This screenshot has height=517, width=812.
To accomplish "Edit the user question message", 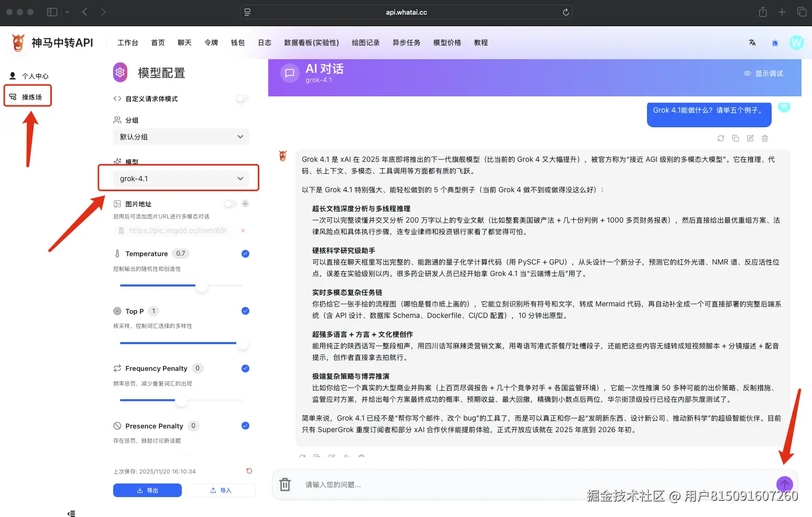I will [x=750, y=138].
